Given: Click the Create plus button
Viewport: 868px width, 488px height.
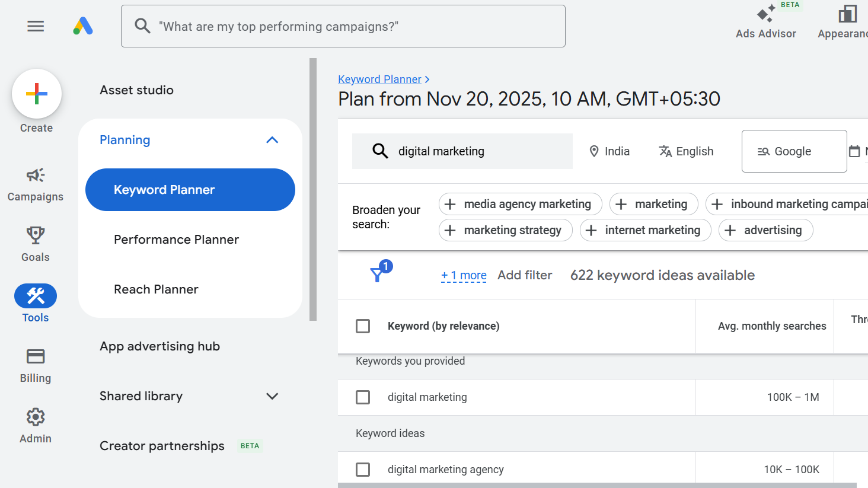Looking at the screenshot, I should pos(36,94).
